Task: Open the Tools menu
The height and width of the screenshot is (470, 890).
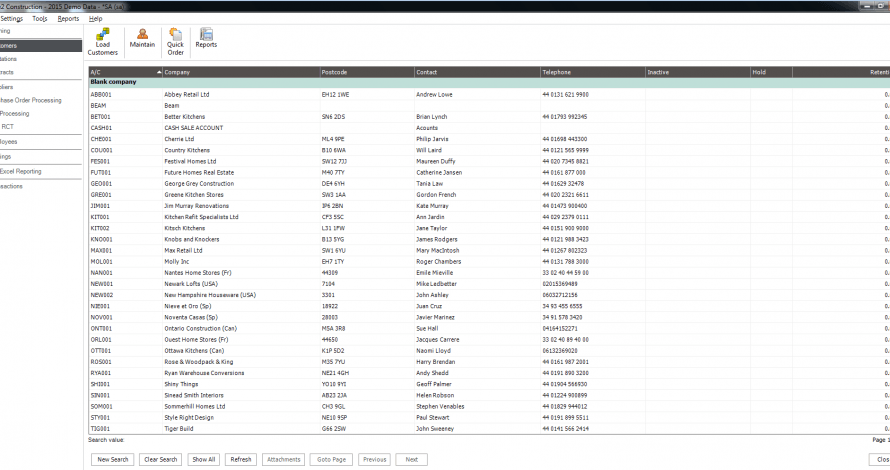Action: pos(40,19)
